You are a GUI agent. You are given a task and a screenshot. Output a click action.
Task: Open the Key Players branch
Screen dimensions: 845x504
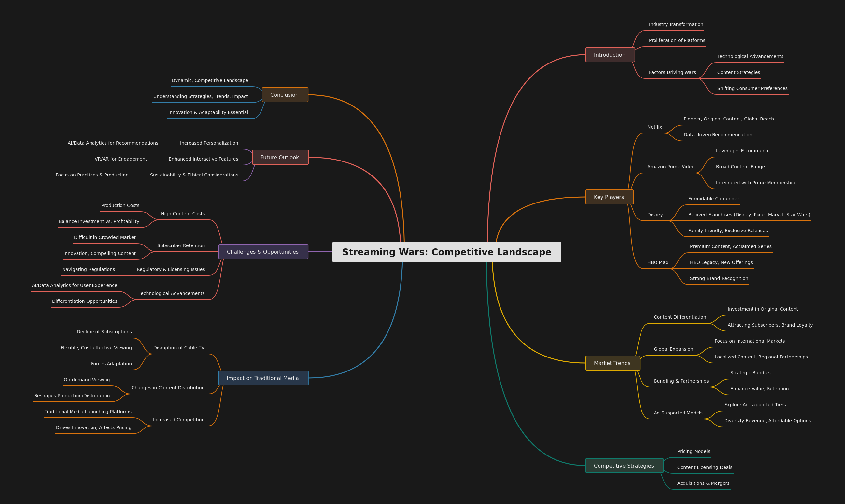pos(609,197)
